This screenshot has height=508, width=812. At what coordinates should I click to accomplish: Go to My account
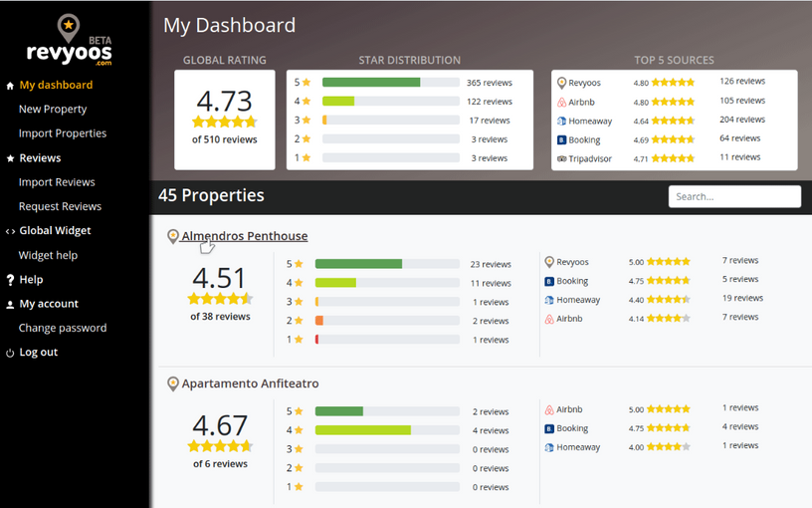point(49,304)
